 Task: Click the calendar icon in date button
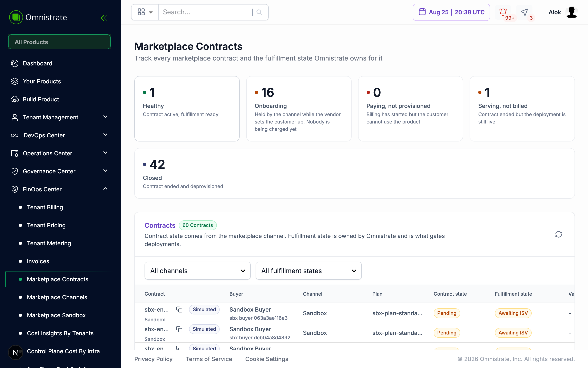(x=422, y=12)
